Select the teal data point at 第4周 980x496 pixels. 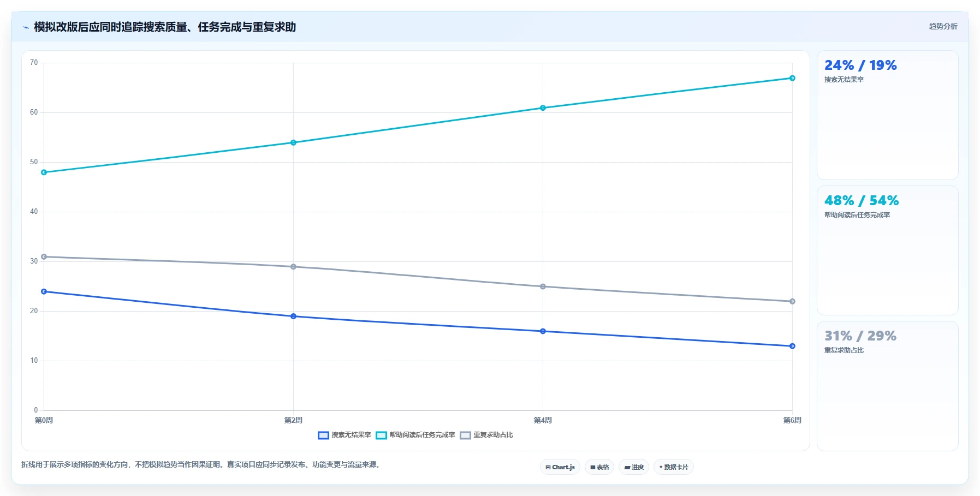(543, 108)
